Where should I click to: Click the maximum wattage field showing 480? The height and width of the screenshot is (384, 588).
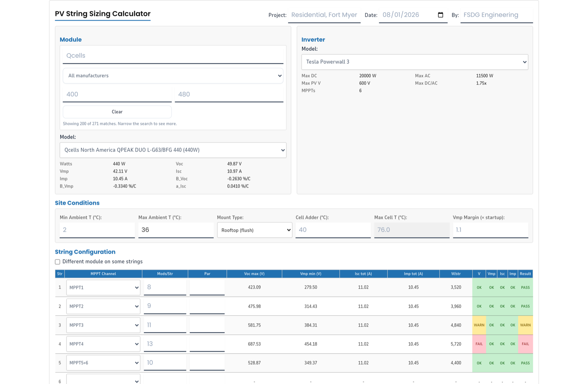229,94
